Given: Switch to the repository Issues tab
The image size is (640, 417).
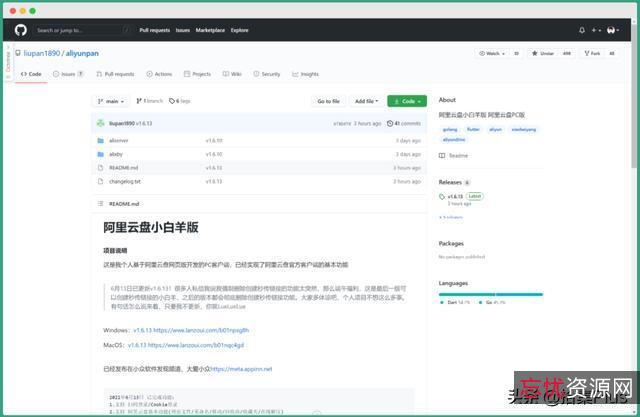Looking at the screenshot, I should (68, 74).
